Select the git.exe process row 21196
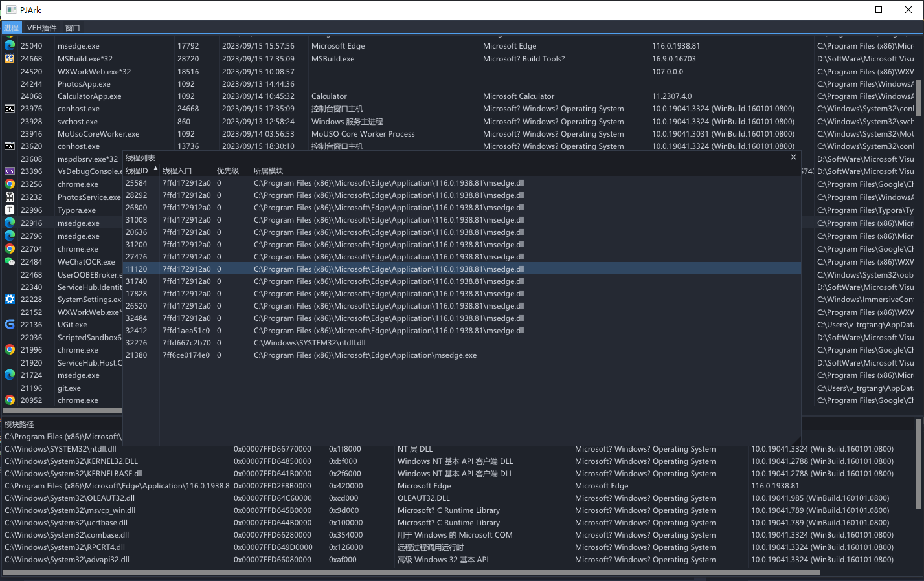This screenshot has width=924, height=581. (62, 388)
